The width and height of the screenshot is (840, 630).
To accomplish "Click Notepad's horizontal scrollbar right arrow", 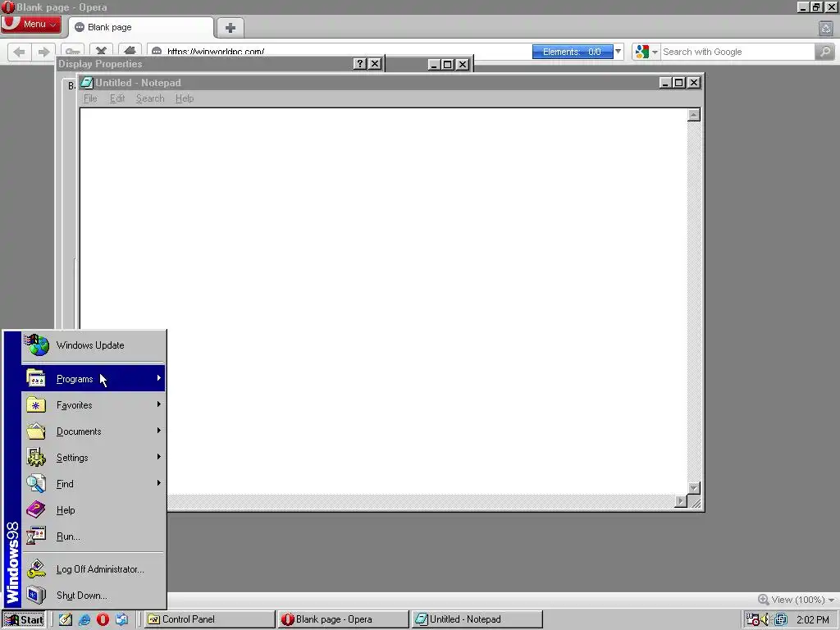I will coord(681,501).
